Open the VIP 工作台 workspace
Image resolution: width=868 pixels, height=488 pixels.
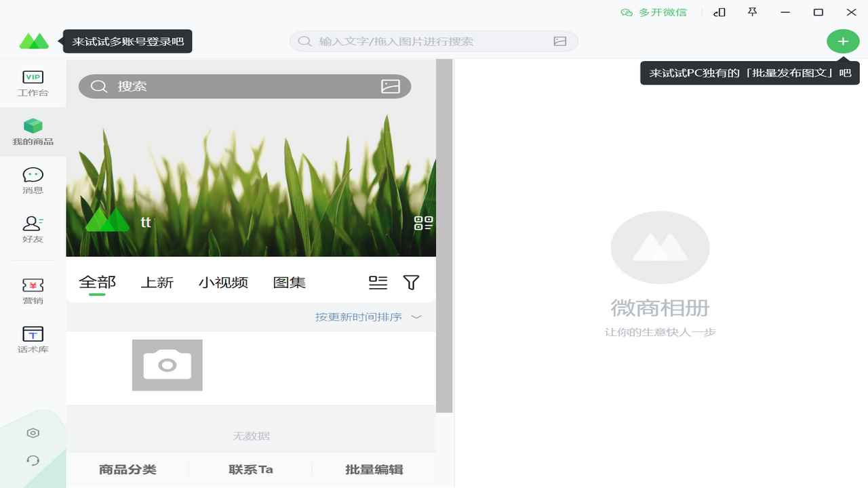coord(33,83)
